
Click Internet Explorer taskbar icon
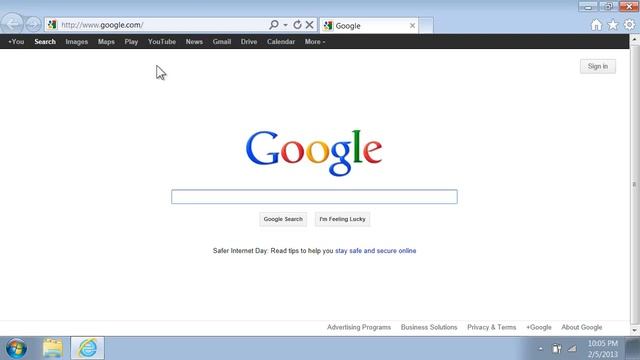pos(87,348)
